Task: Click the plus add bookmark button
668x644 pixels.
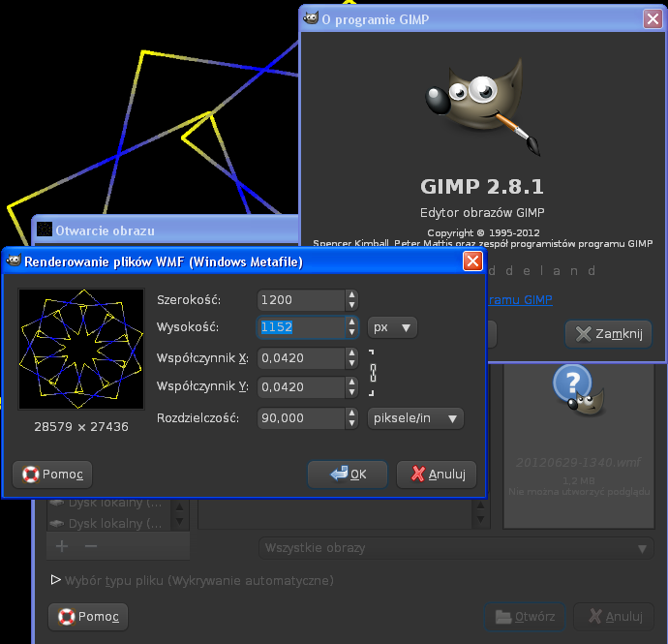Action: click(x=62, y=546)
